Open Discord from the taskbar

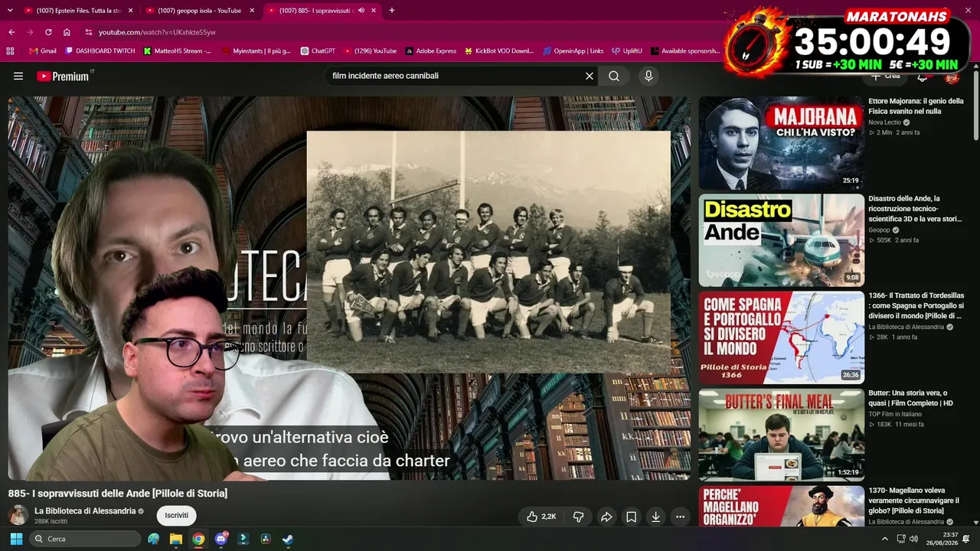pos(221,539)
